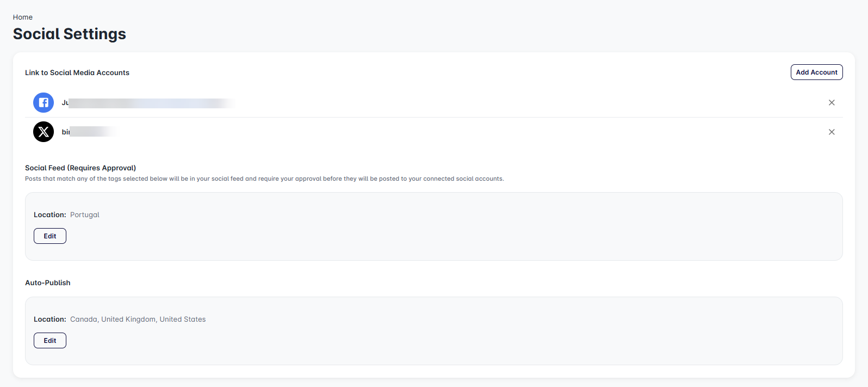Click the Social Feed approval description text
This screenshot has width=868, height=387.
[x=264, y=179]
